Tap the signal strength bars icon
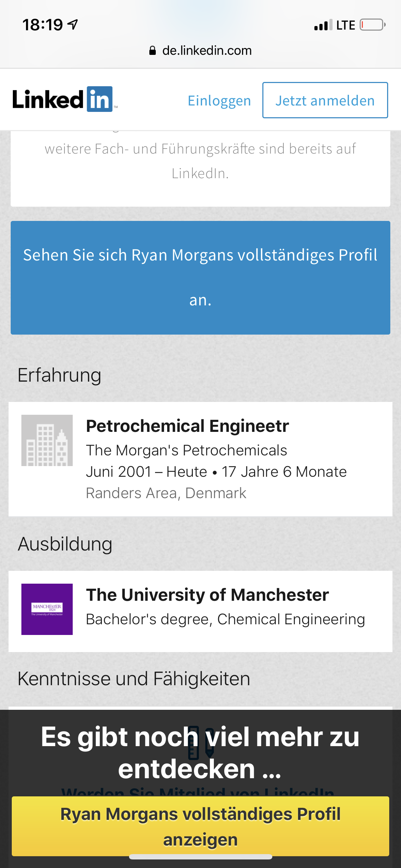 [x=323, y=25]
